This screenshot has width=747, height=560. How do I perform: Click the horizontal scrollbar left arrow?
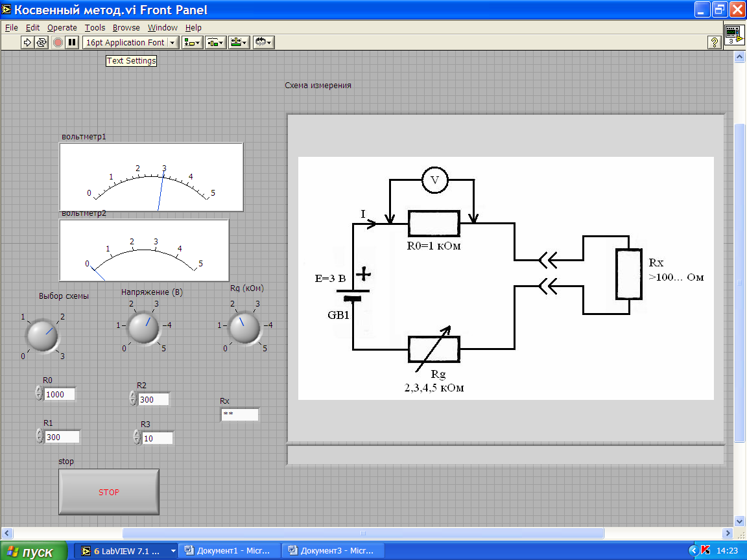[6, 533]
